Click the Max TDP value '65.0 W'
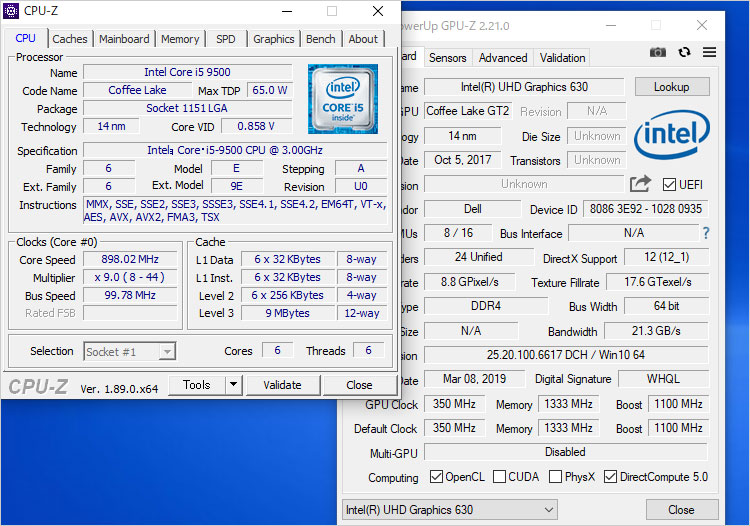750x526 pixels. [269, 90]
